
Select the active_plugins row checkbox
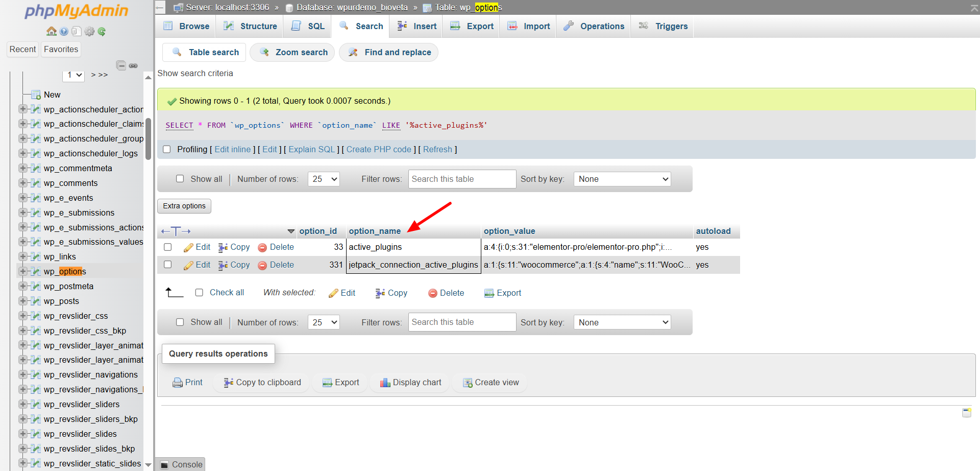pyautogui.click(x=167, y=247)
